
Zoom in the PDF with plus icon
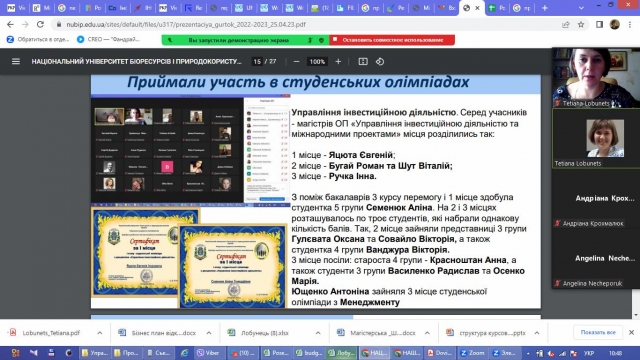coord(338,62)
